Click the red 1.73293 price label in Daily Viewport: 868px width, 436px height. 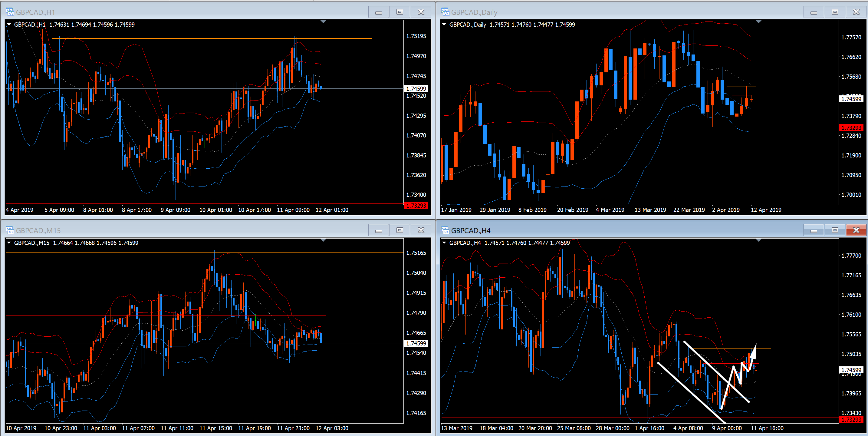point(851,128)
